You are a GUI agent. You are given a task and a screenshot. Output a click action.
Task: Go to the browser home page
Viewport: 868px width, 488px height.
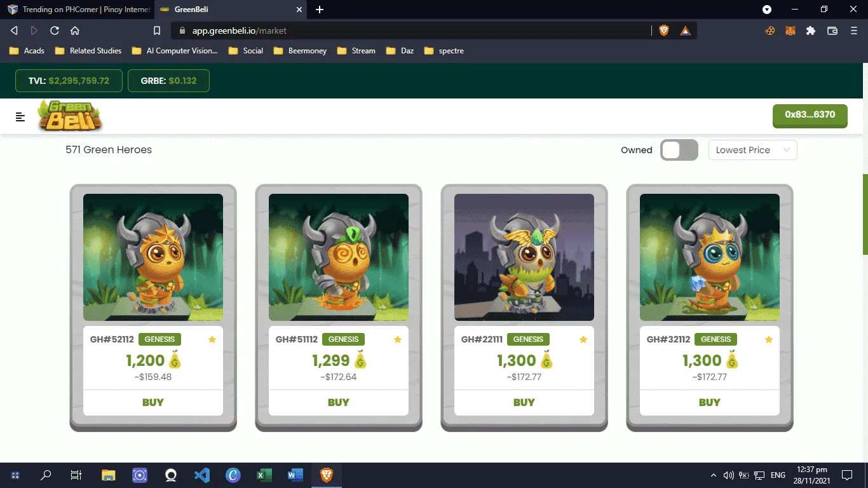pyautogui.click(x=74, y=30)
